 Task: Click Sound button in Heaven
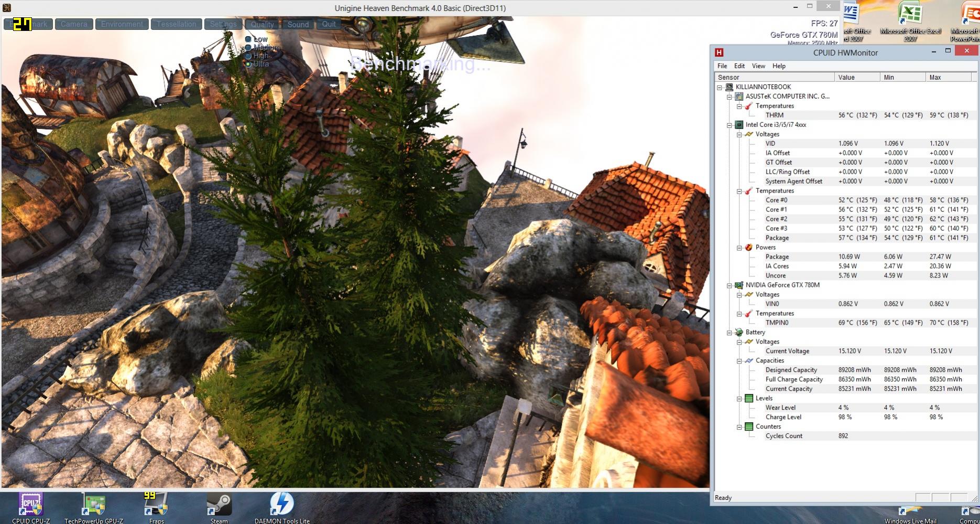(298, 24)
